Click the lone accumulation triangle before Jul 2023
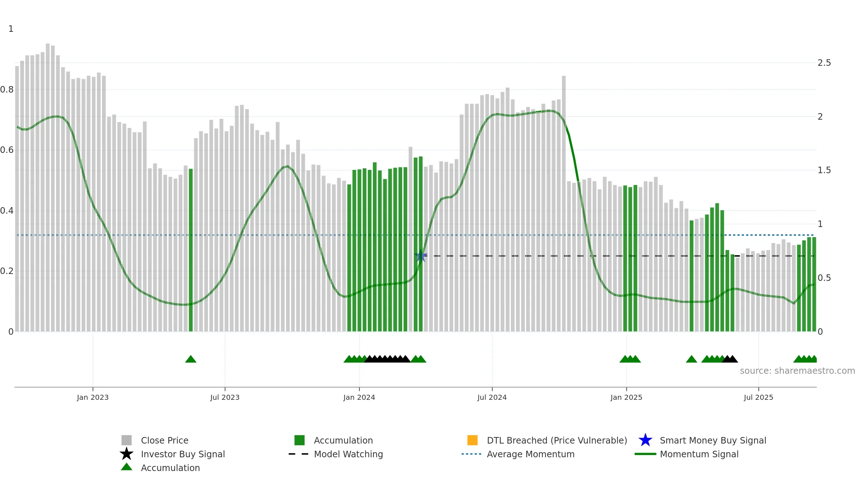Image resolution: width=868 pixels, height=488 pixels. pos(191,359)
